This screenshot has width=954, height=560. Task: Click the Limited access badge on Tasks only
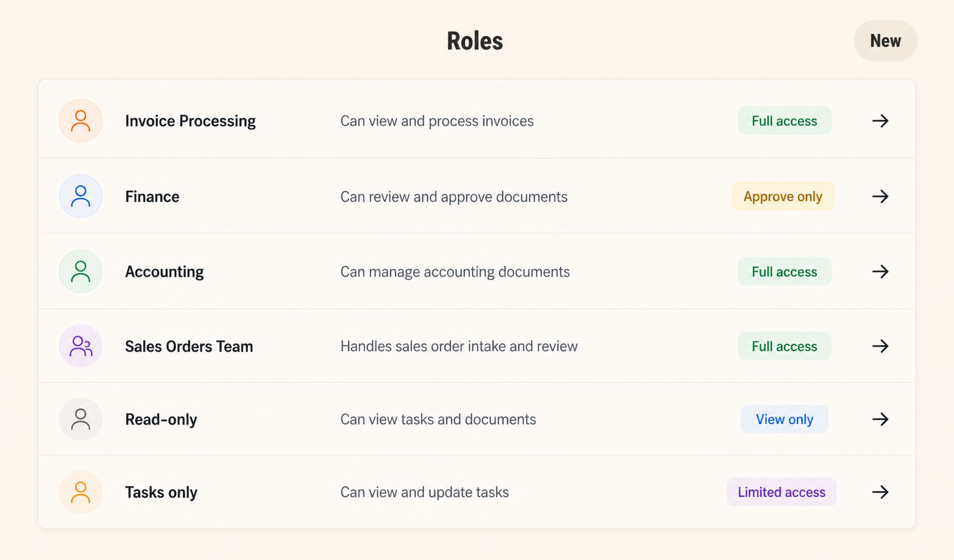coord(781,492)
